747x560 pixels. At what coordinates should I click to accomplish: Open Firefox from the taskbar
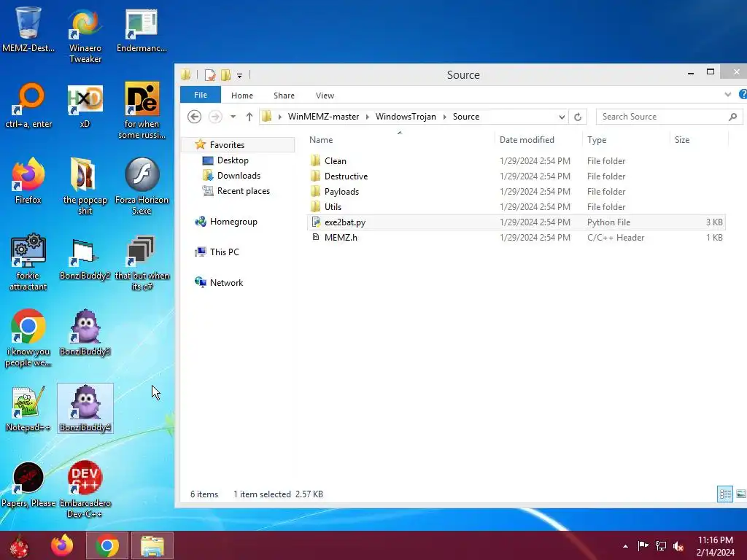[x=63, y=545]
